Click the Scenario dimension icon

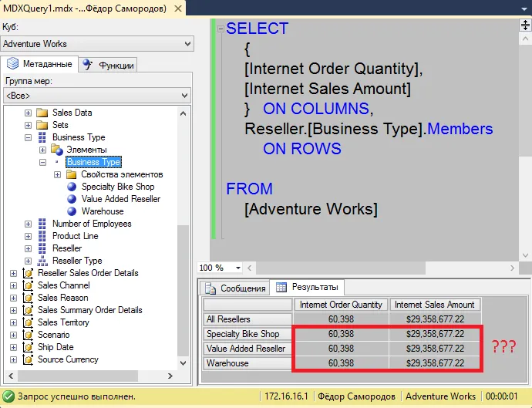tap(28, 335)
